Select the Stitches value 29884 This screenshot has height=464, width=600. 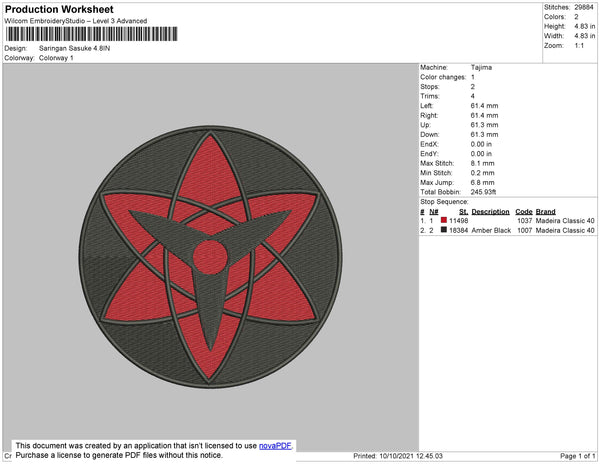[x=584, y=7]
